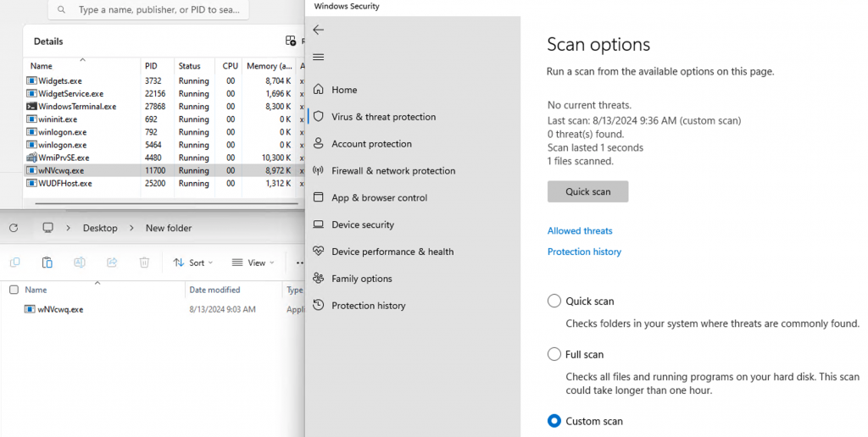Toggle select-all checkbox in Explorer file list
Image resolution: width=868 pixels, height=437 pixels.
coord(14,290)
